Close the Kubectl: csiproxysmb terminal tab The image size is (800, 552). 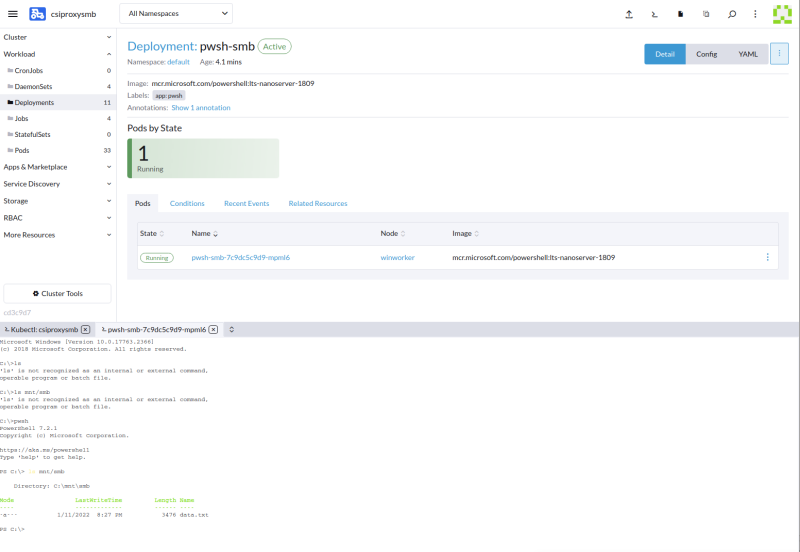[86, 330]
